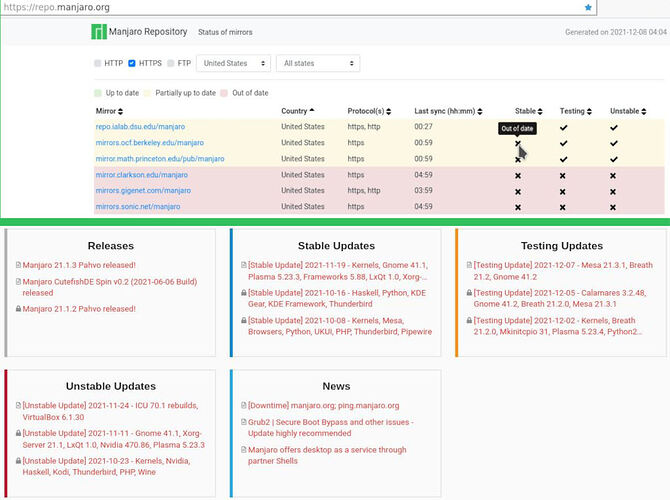Click Manjaro Repository header title
Image resolution: width=670 pixels, height=500 pixels.
click(x=148, y=32)
